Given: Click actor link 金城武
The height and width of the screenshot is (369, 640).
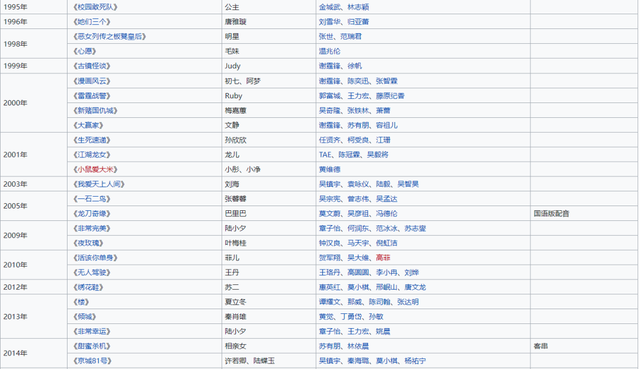Looking at the screenshot, I should tap(330, 7).
